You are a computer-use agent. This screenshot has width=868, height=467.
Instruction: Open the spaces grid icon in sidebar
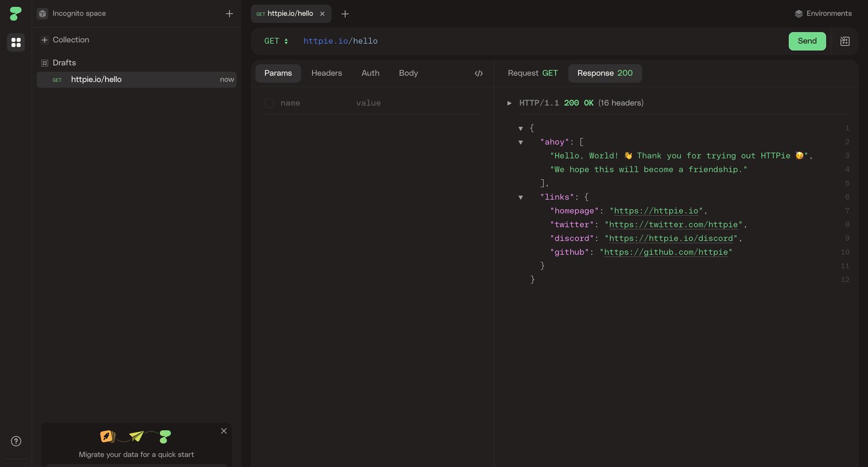point(16,42)
